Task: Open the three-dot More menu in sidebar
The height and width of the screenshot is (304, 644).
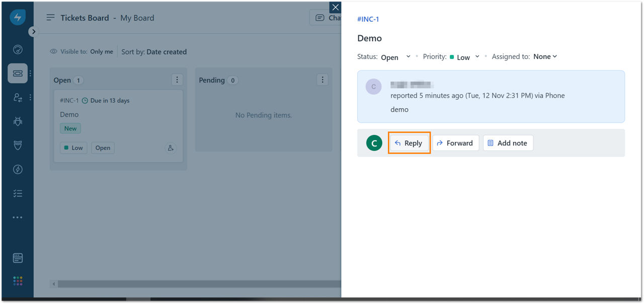Action: (18, 217)
